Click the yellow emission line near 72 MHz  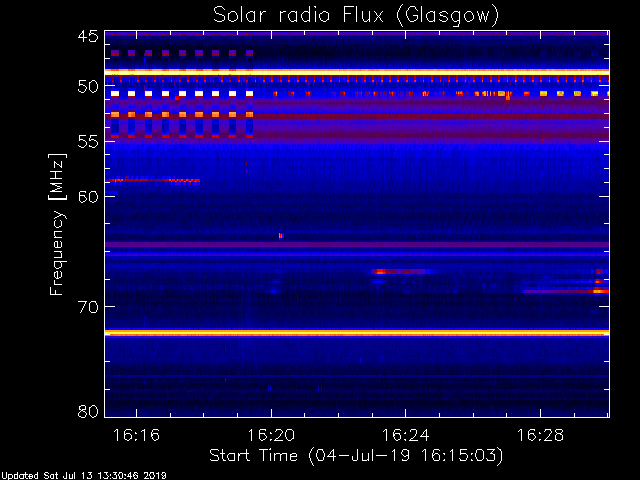point(357,333)
